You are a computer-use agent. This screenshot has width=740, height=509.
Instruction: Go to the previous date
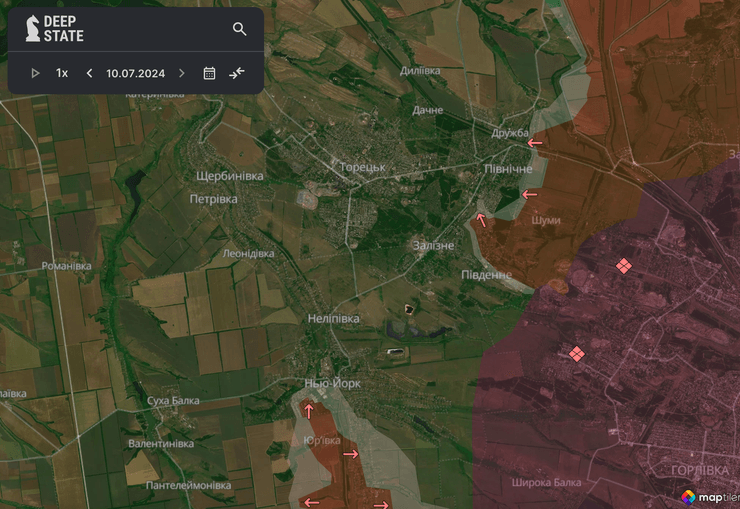89,73
